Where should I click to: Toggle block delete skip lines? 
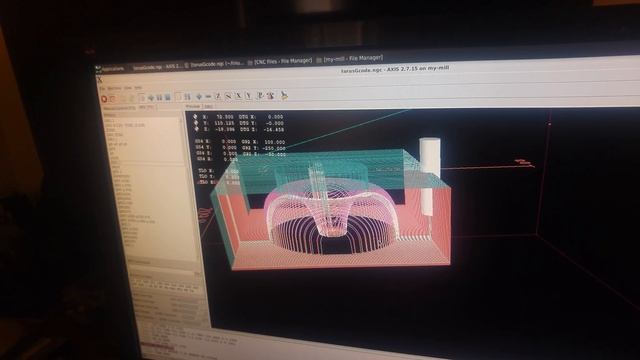178,97
